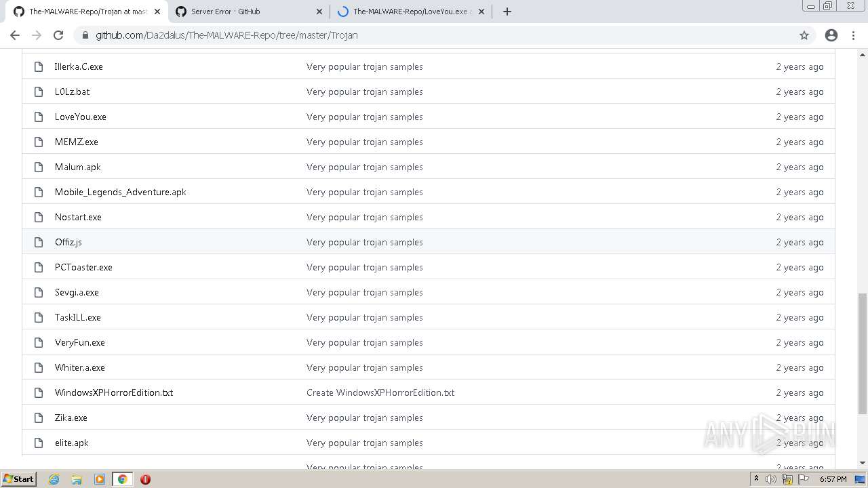Open Windows Explorer folder in taskbar
Screen dimensions: 868x488
(77, 479)
